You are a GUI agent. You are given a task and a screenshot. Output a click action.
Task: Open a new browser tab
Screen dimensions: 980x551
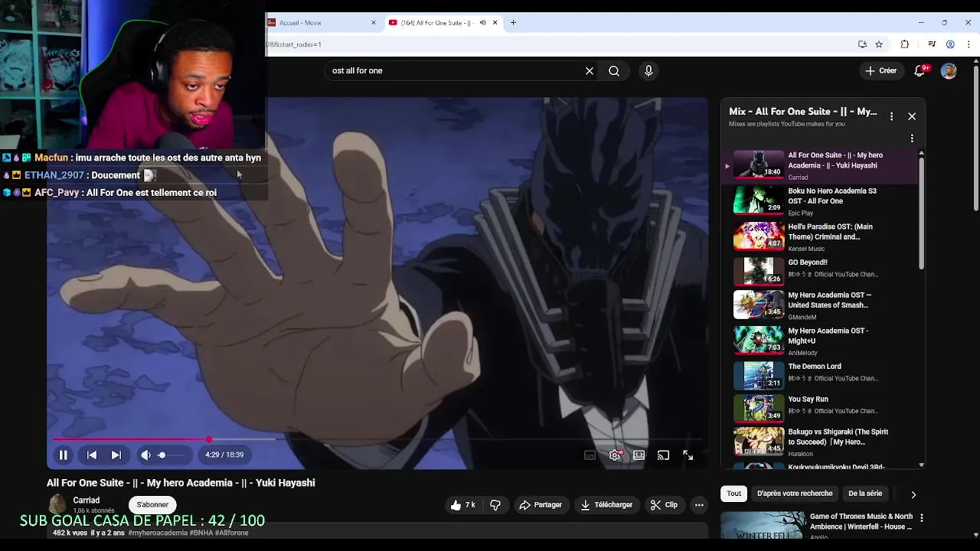coord(513,23)
